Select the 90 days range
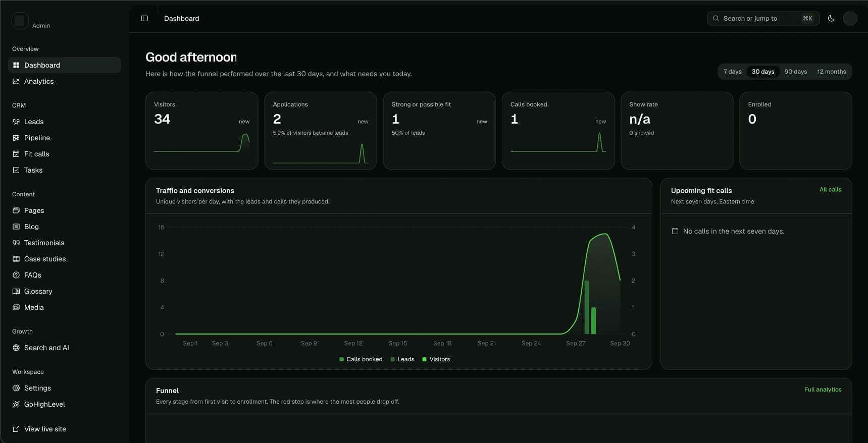Viewport: 868px width, 443px height. (x=796, y=72)
